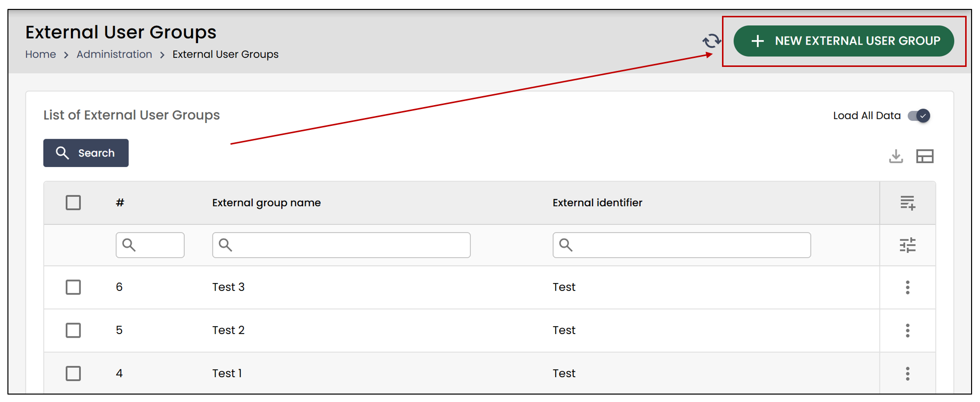The height and width of the screenshot is (402, 980).
Task: Open the filter settings sliders icon
Action: [907, 245]
